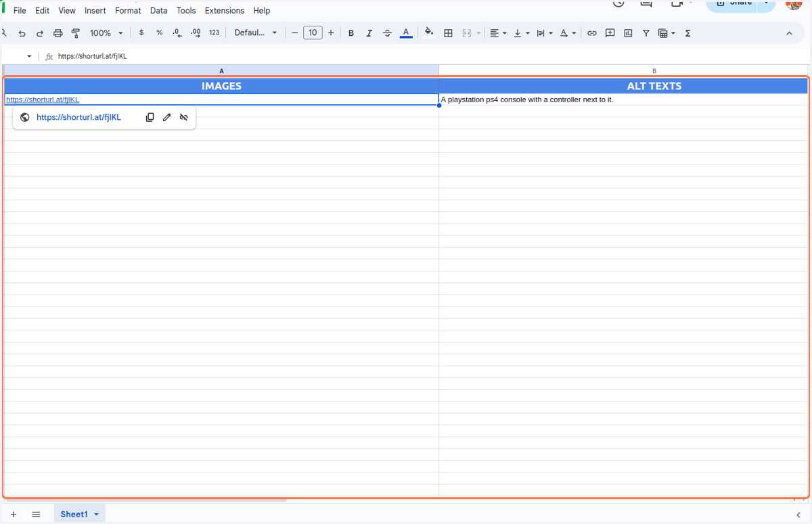
Task: Open the shorturl.at/fjlKL link in popup
Action: (x=78, y=117)
